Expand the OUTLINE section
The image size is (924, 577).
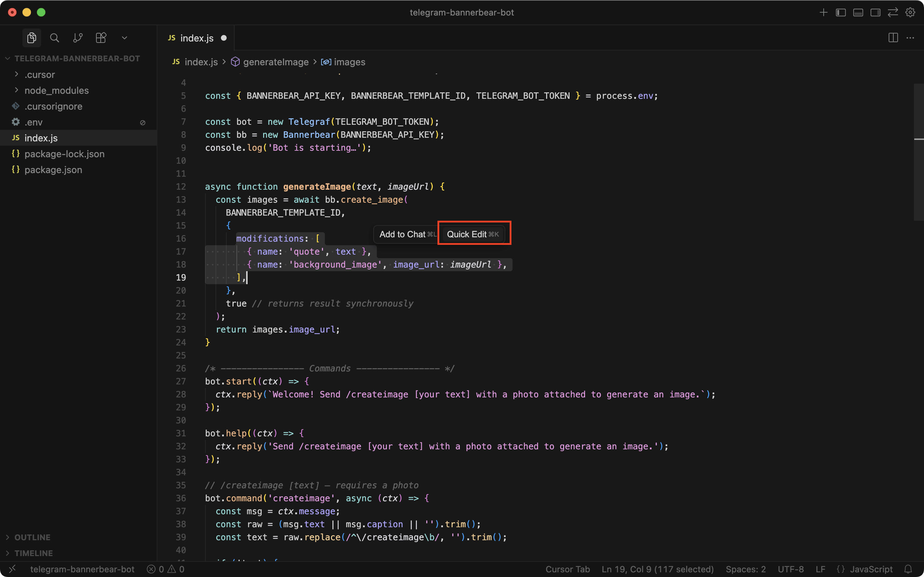(x=32, y=537)
